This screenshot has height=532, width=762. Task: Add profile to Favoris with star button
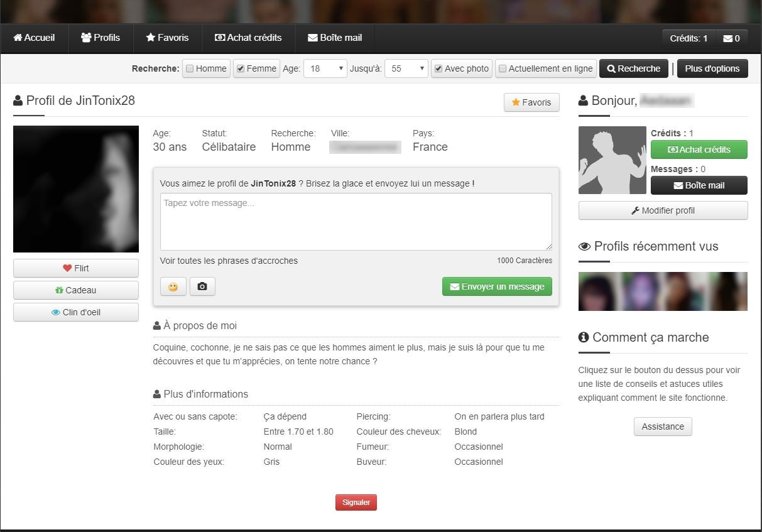pos(531,102)
